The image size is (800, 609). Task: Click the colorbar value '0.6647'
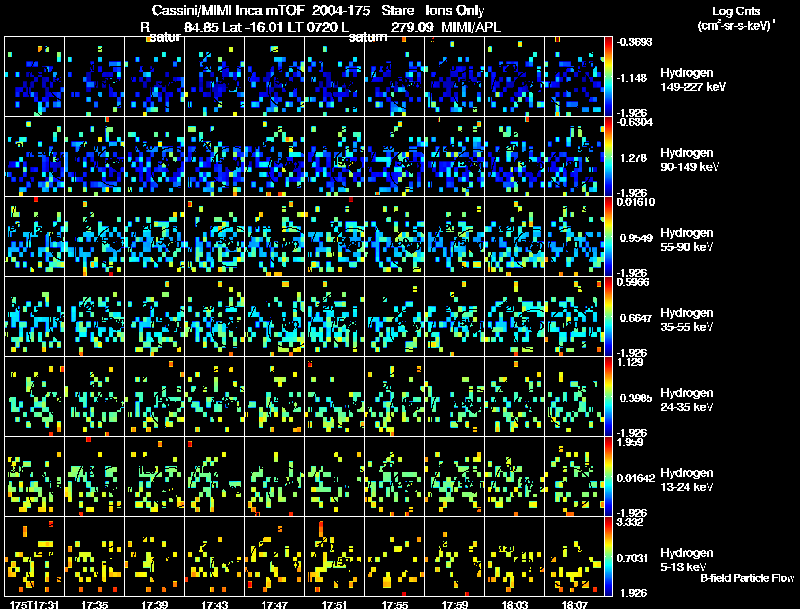[636, 318]
